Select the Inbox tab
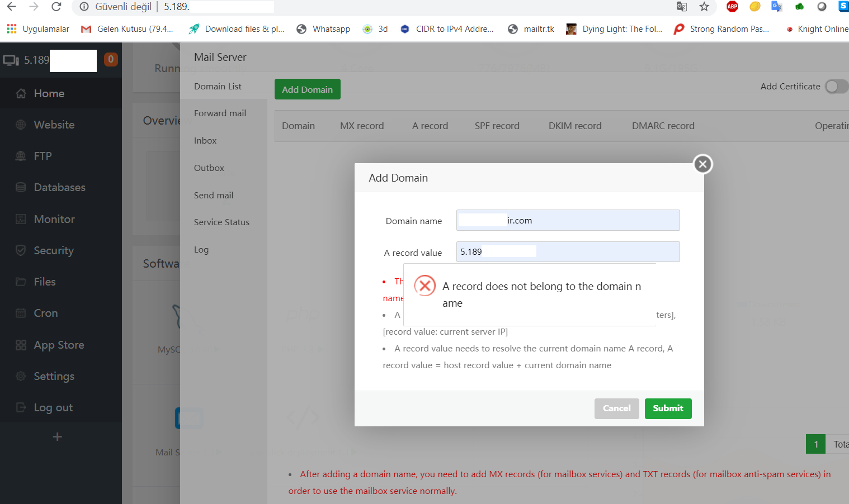 coord(224,141)
